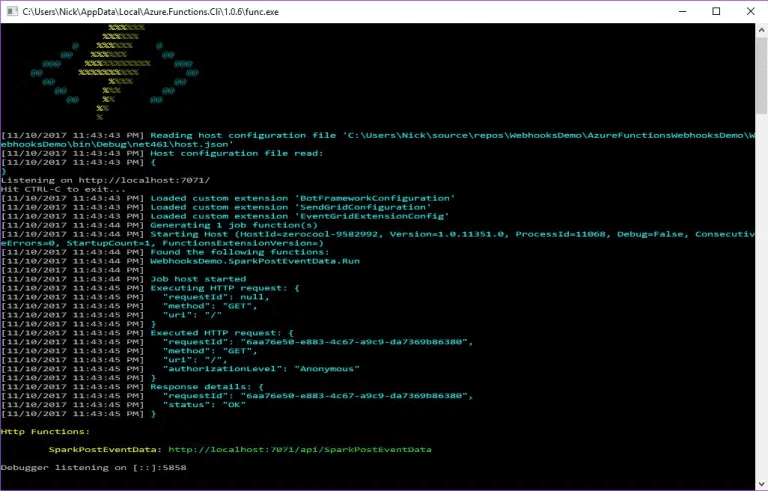Click the 'EventGridExtensionConfig' extension line
This screenshot has height=491, width=768.
click(299, 216)
